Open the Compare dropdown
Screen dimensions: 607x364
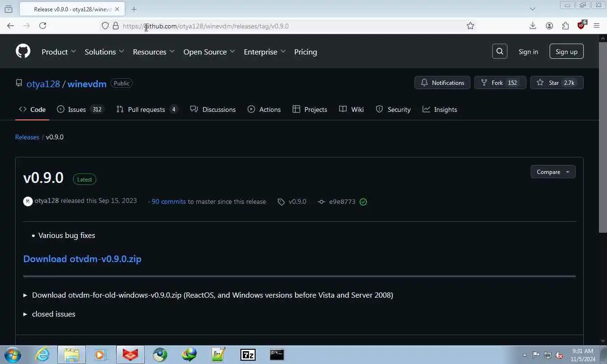553,172
